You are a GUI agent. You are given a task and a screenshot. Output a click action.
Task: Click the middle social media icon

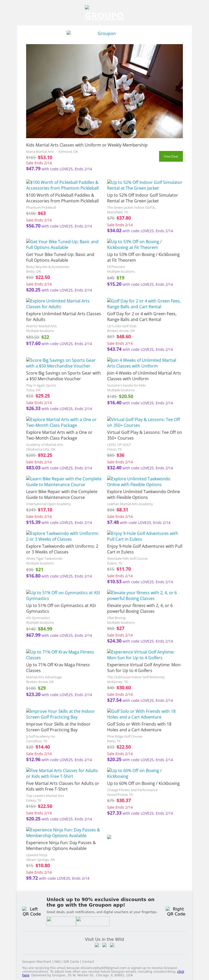point(105,945)
